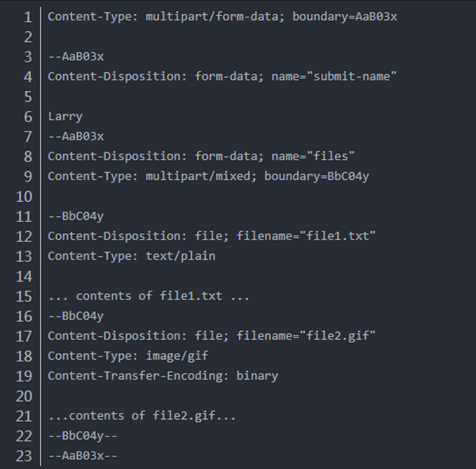Viewport: 476px width, 469px height.
Task: Click filename "file2.gif" on line 17
Action: click(306, 336)
